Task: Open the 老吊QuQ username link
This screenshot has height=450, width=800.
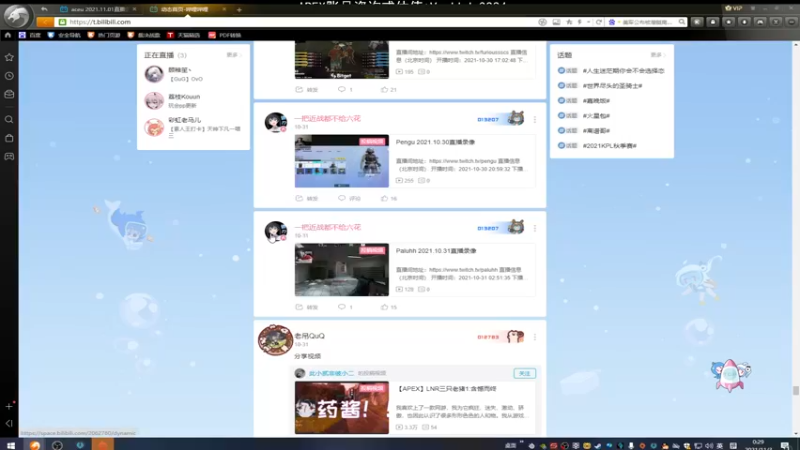Action: pos(310,336)
